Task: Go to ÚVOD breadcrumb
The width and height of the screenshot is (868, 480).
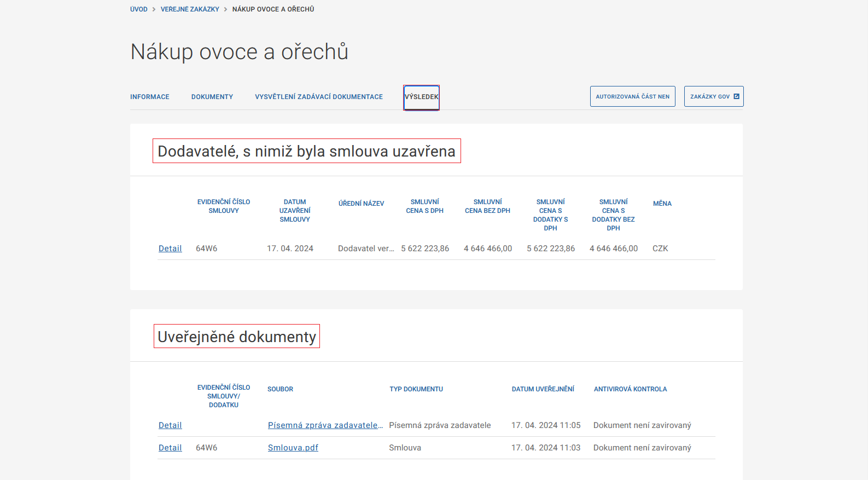Action: (x=139, y=9)
